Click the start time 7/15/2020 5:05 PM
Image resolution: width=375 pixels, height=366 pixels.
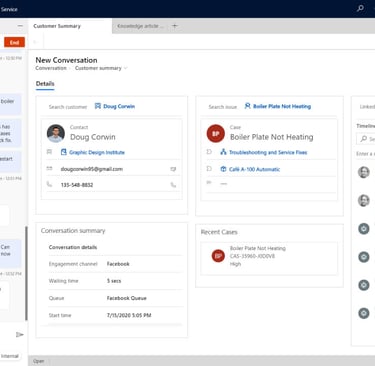click(129, 315)
